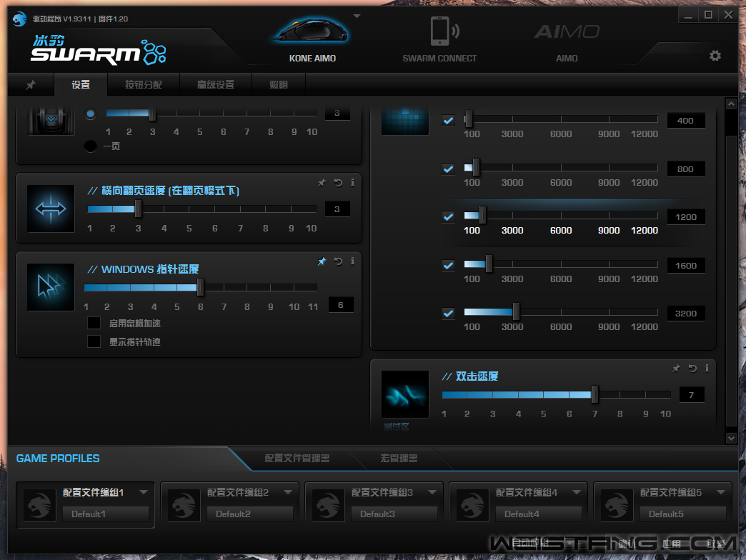Click the ROCCAT icon in 配置文件编组5

tap(617, 505)
